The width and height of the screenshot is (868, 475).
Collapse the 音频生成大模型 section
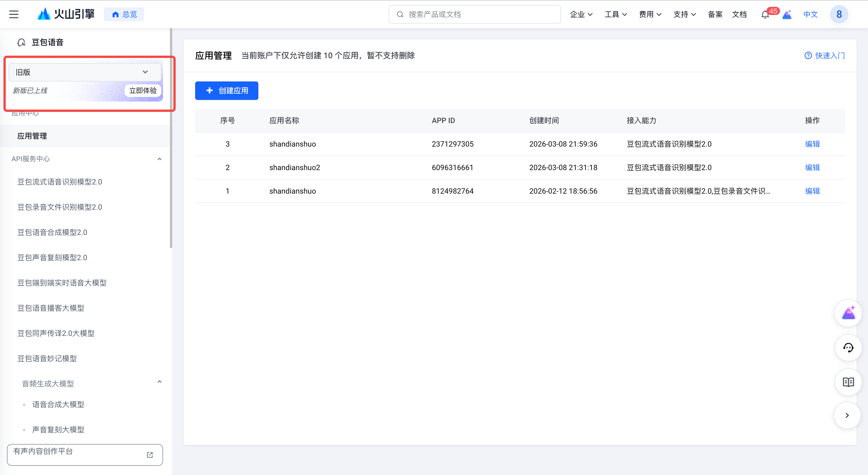click(x=159, y=381)
